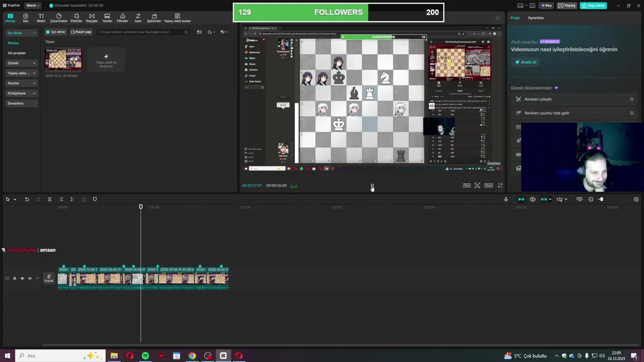Select Alt projeler in the sidebar

pyautogui.click(x=17, y=53)
